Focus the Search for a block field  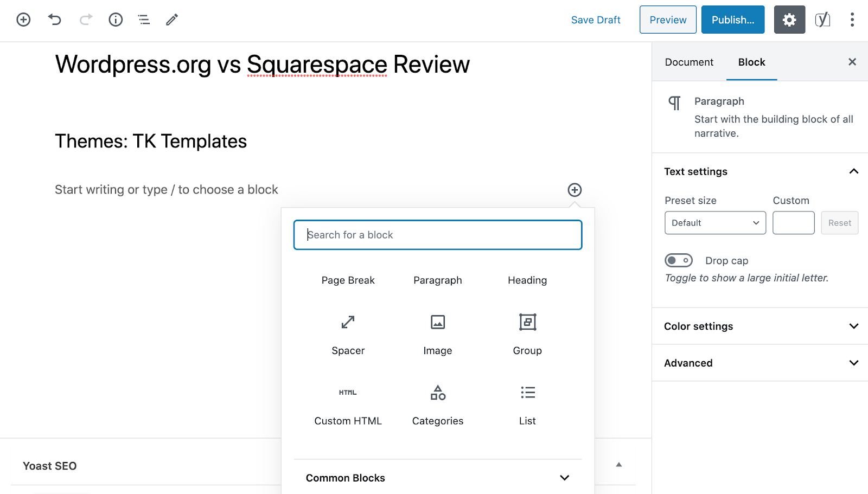click(438, 235)
